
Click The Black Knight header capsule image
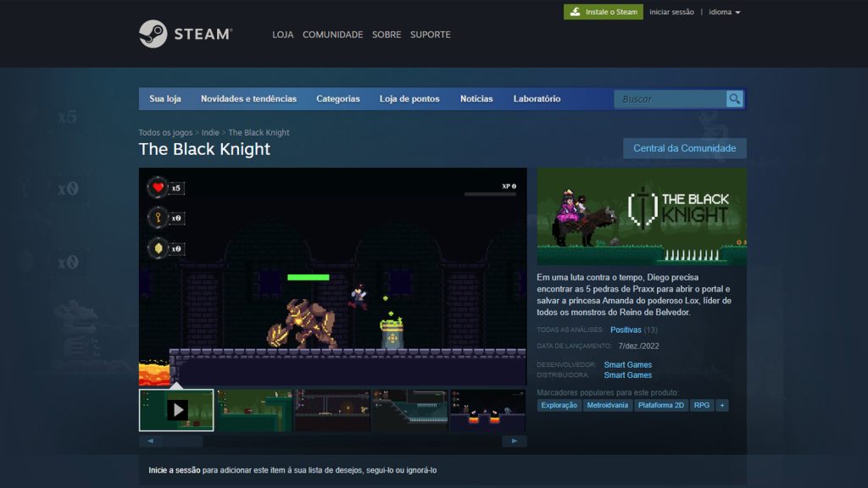(642, 216)
